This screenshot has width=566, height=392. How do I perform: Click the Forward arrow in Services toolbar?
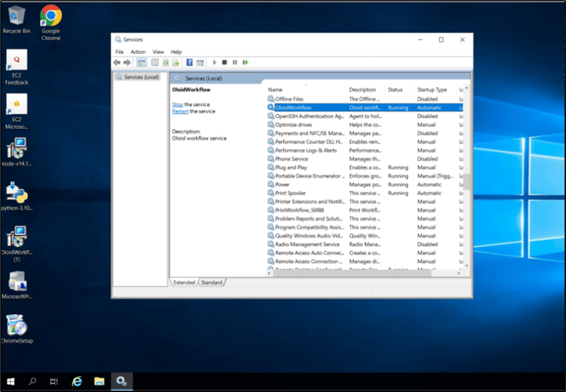coord(127,63)
